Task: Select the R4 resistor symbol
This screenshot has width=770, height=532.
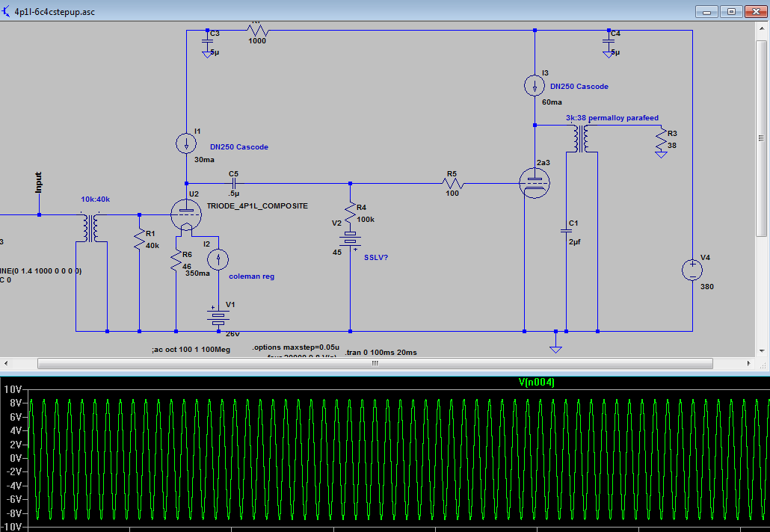Action: click(350, 214)
